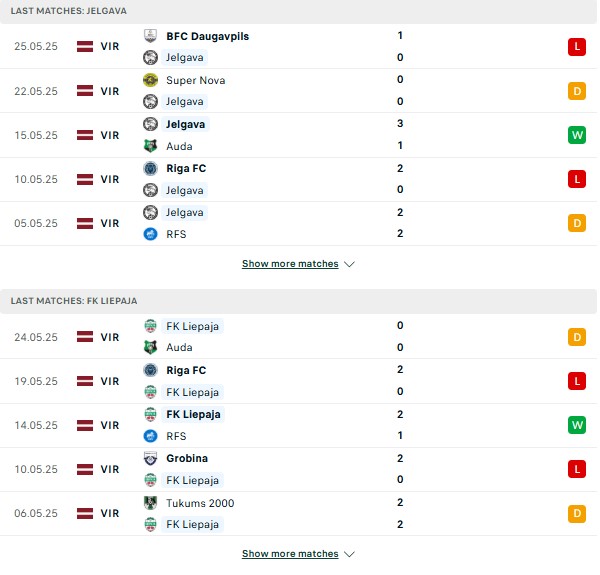Click the Riga FC crest in the 19.05.25 match
This screenshot has height=575, width=600.
point(150,370)
